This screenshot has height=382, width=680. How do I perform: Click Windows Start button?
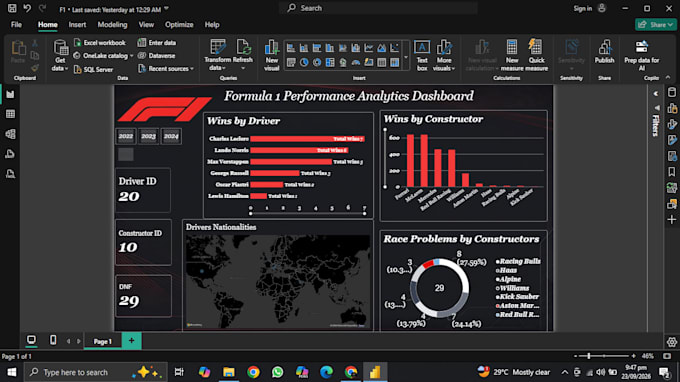click(x=12, y=372)
